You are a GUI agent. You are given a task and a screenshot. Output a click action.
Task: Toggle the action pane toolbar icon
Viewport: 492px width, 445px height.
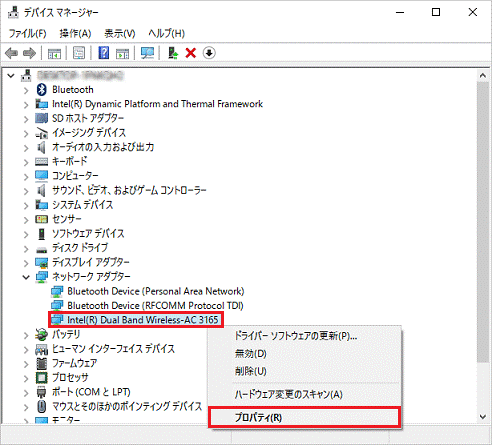coord(122,53)
